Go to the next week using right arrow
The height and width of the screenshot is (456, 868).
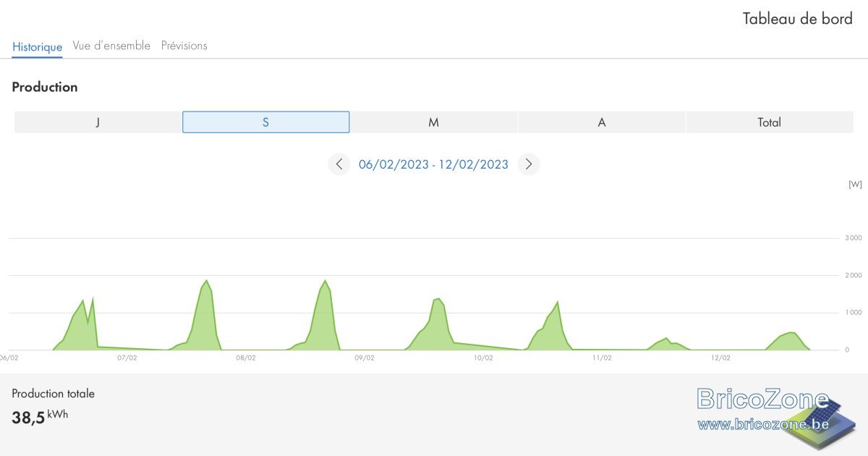tap(529, 164)
